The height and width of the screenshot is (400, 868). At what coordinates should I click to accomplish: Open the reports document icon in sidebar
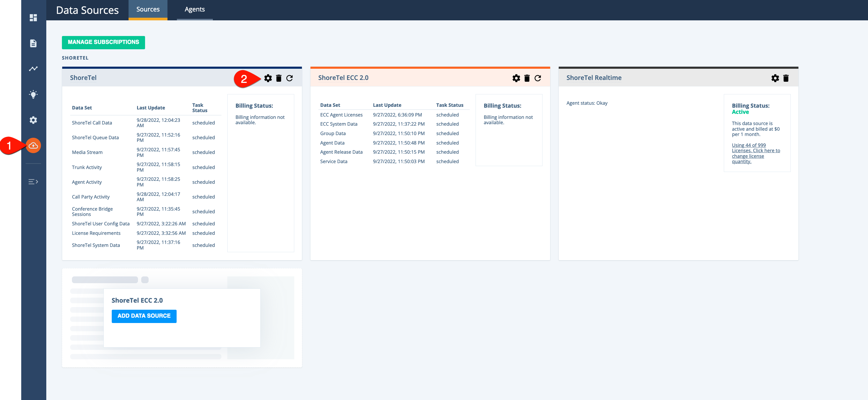tap(33, 43)
